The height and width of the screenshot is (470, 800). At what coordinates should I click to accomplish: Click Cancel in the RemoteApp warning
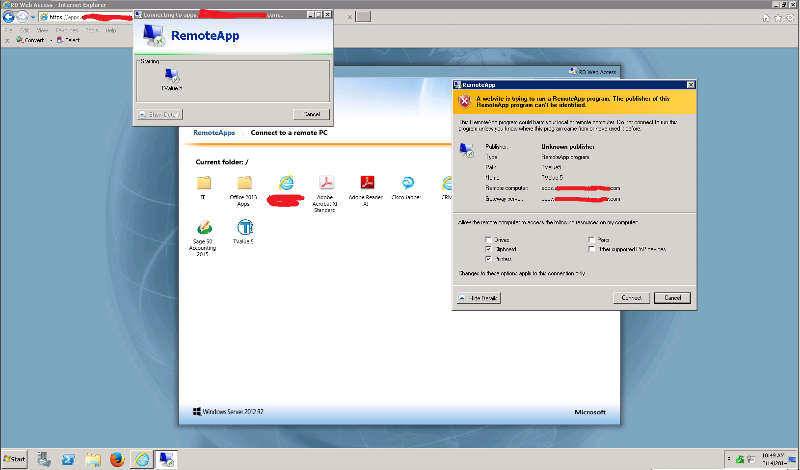point(672,298)
